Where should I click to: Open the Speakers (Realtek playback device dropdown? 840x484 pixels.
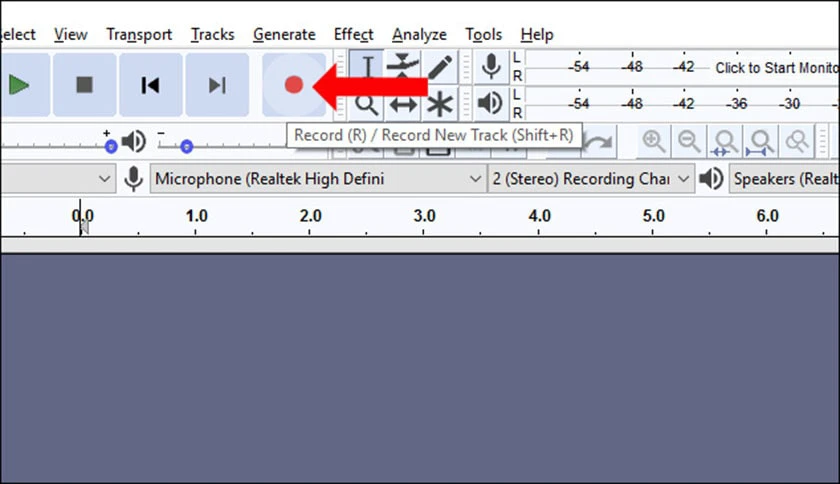[784, 178]
